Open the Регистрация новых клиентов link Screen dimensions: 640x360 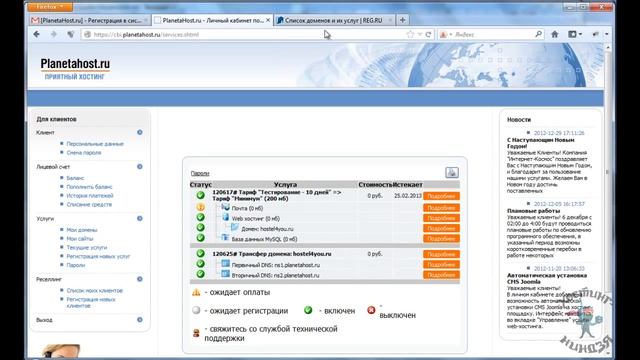point(91,302)
